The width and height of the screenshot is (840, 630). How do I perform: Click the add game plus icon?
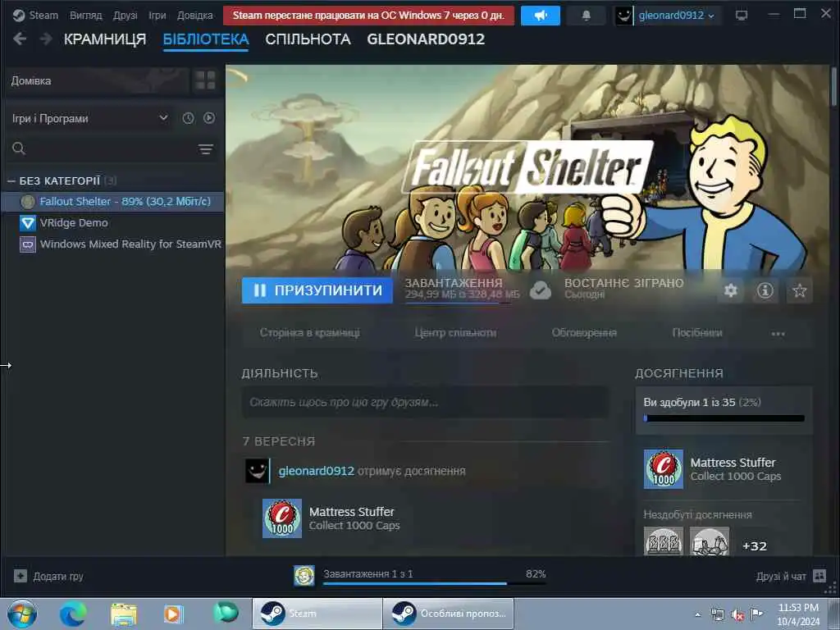coord(21,576)
